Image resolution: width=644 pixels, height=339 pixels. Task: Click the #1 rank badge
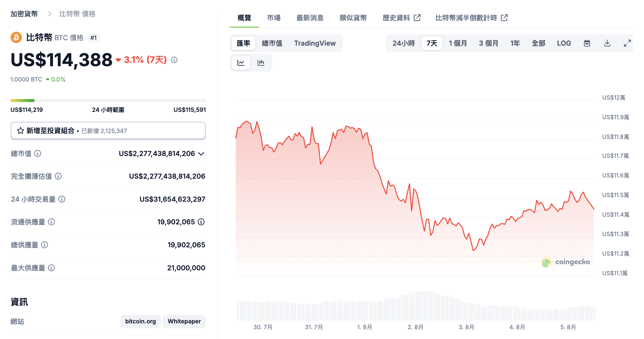click(x=93, y=38)
